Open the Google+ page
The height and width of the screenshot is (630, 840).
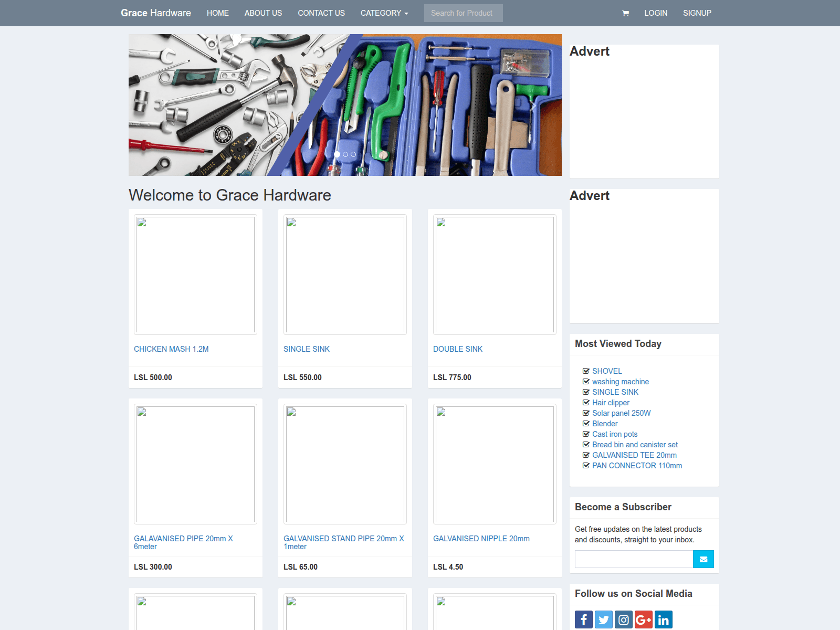643,619
